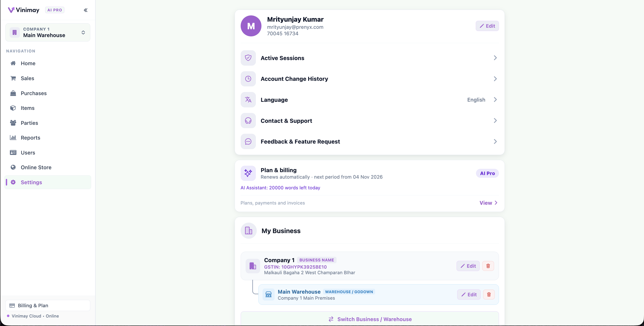This screenshot has height=326, width=644.
Task: Click the AI PRO badge near logo
Action: click(x=55, y=10)
